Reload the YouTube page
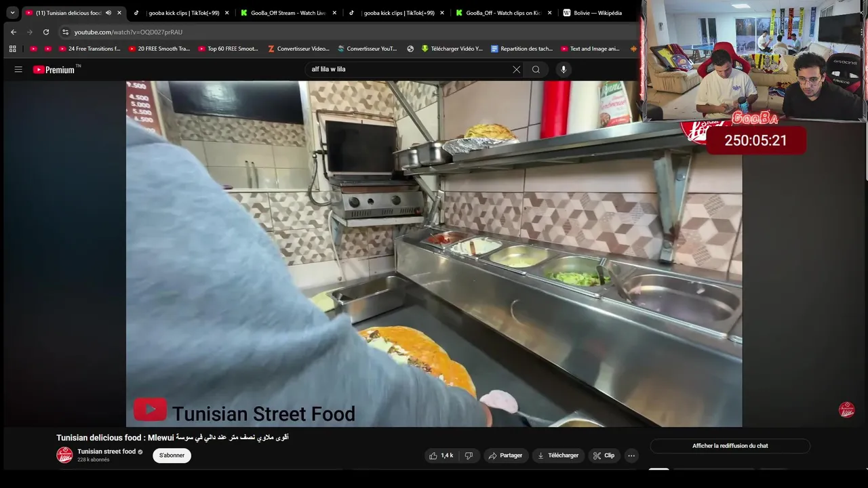The width and height of the screenshot is (868, 488). 46,32
